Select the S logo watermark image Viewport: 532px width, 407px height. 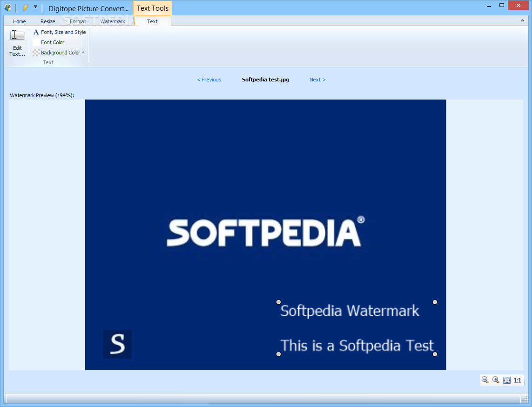tap(118, 344)
